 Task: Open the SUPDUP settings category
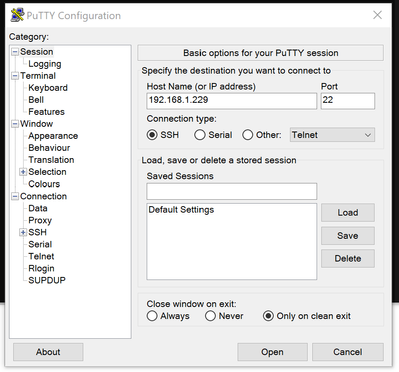[47, 280]
